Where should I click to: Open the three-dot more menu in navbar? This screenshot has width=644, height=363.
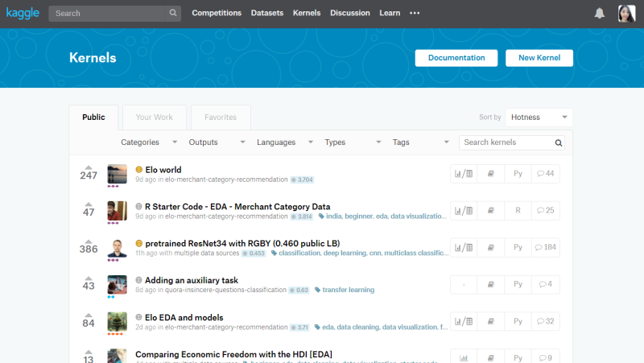coord(415,13)
